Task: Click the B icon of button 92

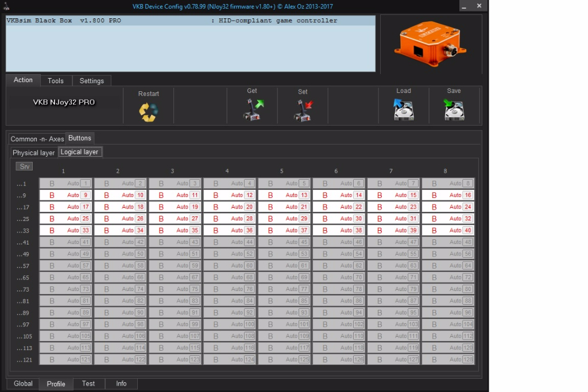Action: point(216,313)
